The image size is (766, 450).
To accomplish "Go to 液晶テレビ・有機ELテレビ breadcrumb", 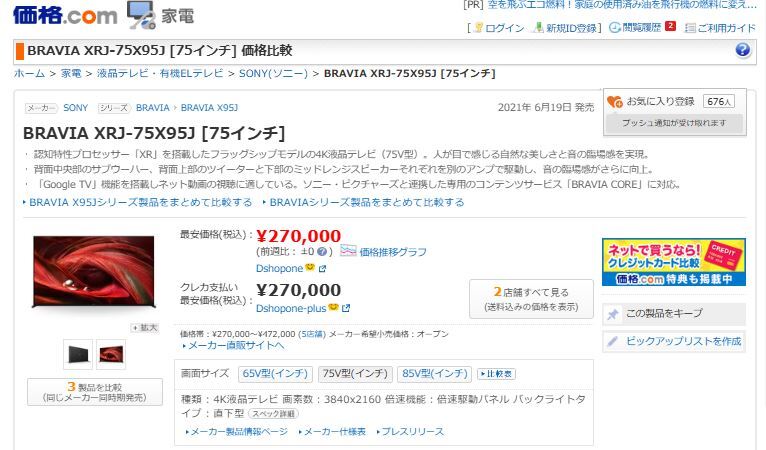I will [160, 74].
